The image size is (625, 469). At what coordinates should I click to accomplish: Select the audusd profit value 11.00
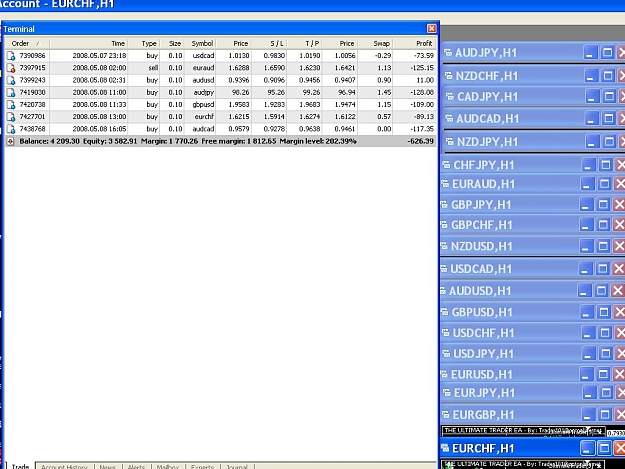(425, 80)
